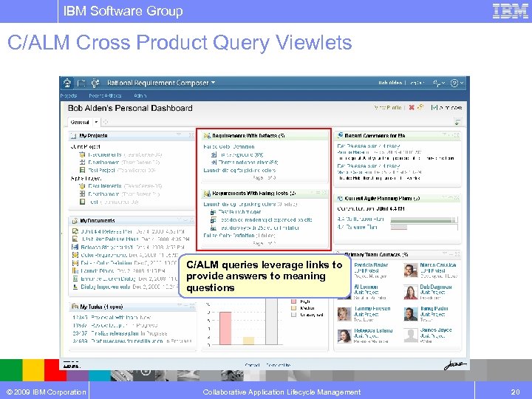Click the yellow key icon near View Profile
Viewport: 532px width, 399px height.
420,107
